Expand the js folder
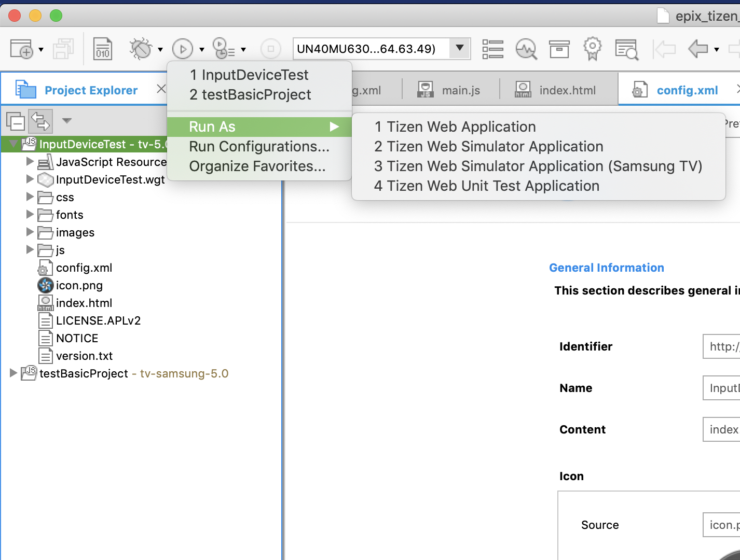Image resolution: width=740 pixels, height=560 pixels. pyautogui.click(x=30, y=249)
